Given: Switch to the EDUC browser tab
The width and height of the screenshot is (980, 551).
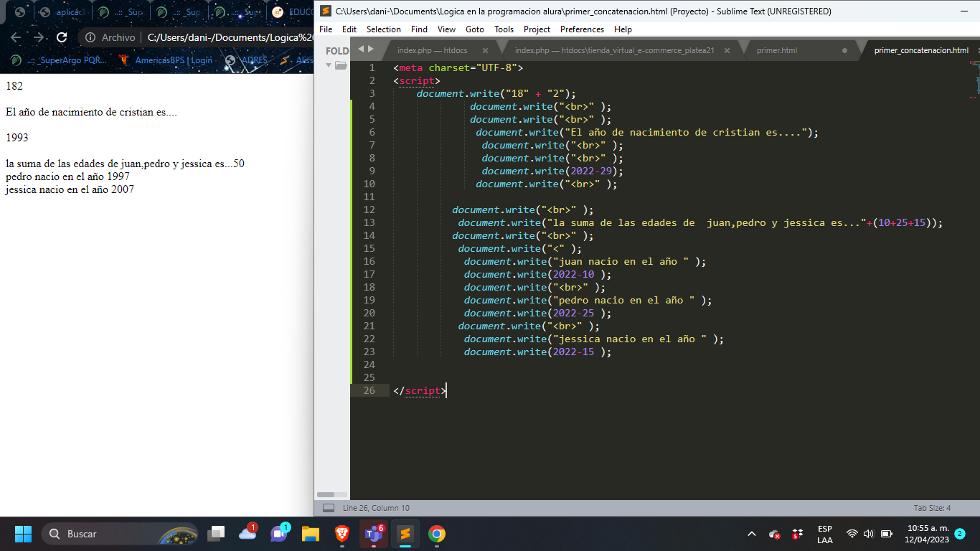Looking at the screenshot, I should click(293, 12).
